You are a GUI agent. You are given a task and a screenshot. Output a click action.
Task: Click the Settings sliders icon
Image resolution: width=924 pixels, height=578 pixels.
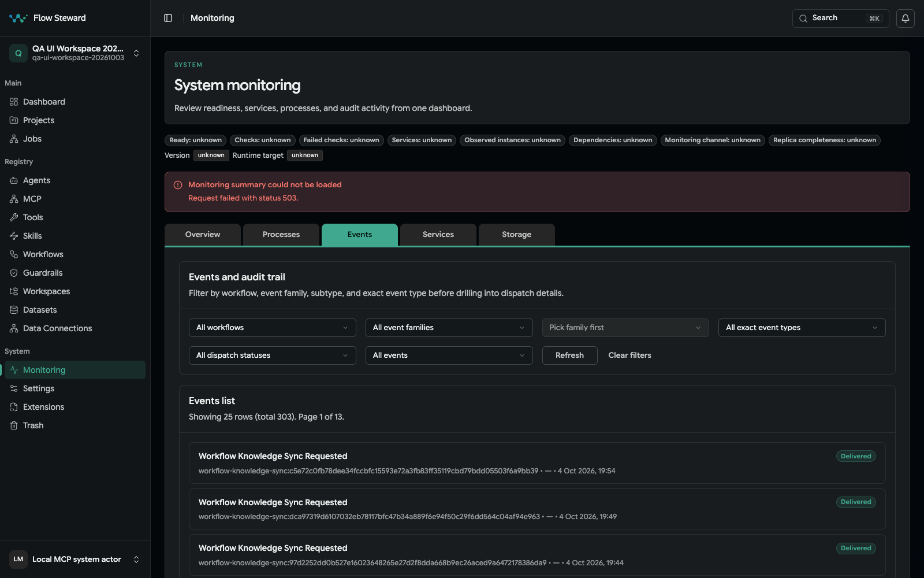14,388
